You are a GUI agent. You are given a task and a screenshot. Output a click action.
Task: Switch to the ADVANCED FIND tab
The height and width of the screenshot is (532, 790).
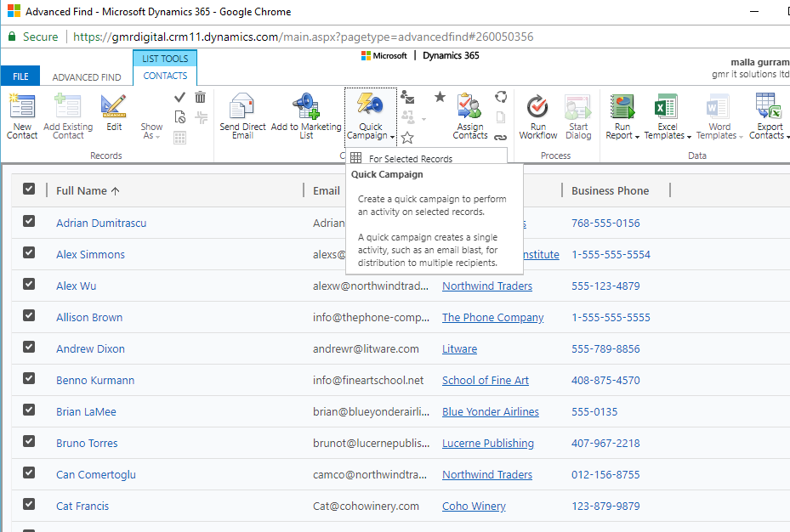[x=87, y=77]
